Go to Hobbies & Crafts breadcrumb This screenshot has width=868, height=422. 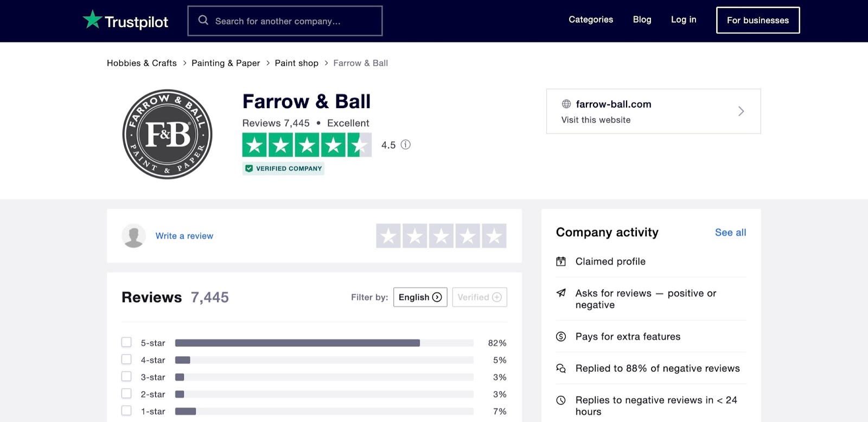(x=142, y=63)
